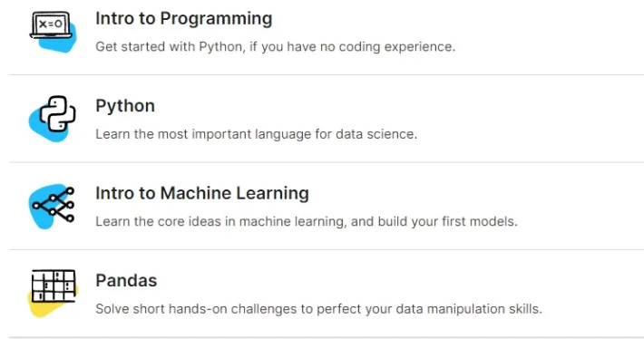Open the Python course title

tap(125, 106)
